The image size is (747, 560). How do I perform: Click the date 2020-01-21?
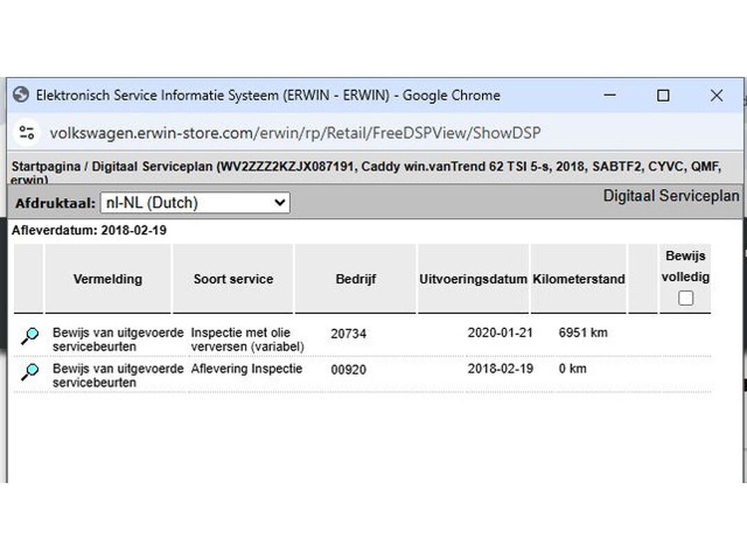pos(500,333)
